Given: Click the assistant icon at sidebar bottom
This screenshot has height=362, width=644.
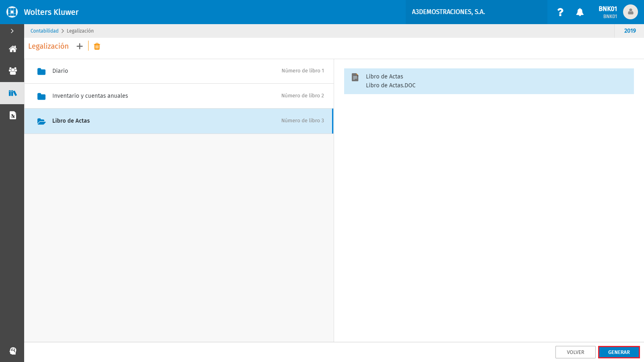Looking at the screenshot, I should (x=13, y=351).
